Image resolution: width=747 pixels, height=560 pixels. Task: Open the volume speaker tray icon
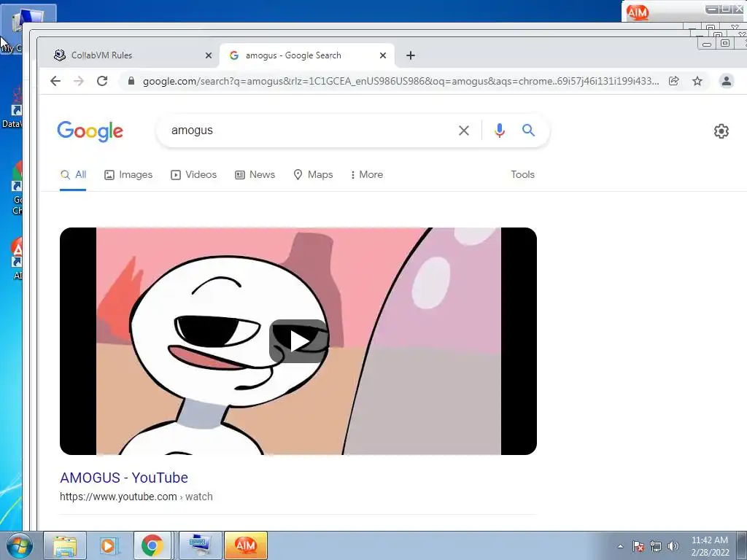coord(673,546)
